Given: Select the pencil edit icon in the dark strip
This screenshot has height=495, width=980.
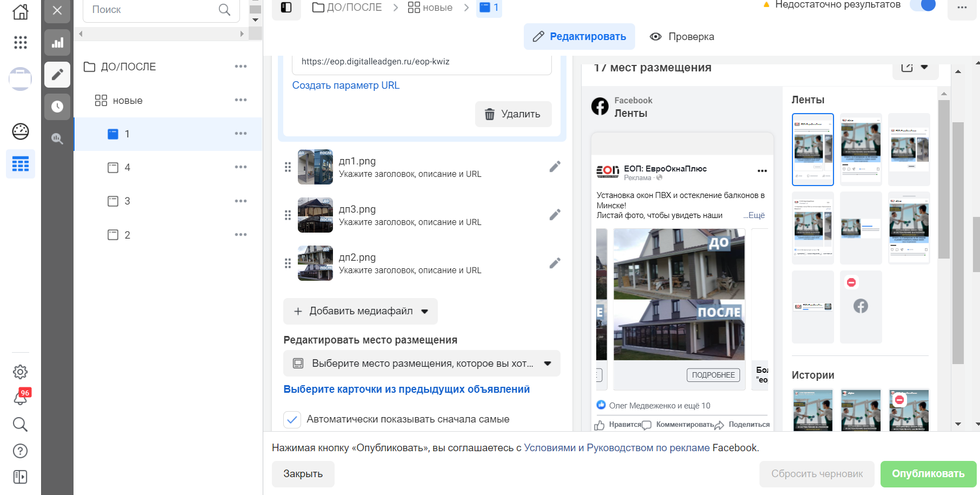Looking at the screenshot, I should pos(57,75).
